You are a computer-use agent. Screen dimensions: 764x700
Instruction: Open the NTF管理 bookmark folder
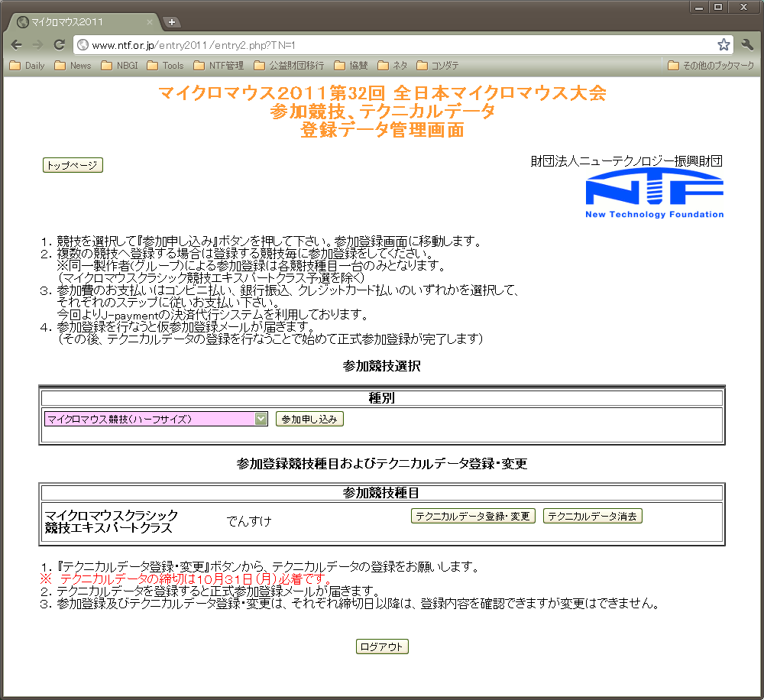(219, 66)
